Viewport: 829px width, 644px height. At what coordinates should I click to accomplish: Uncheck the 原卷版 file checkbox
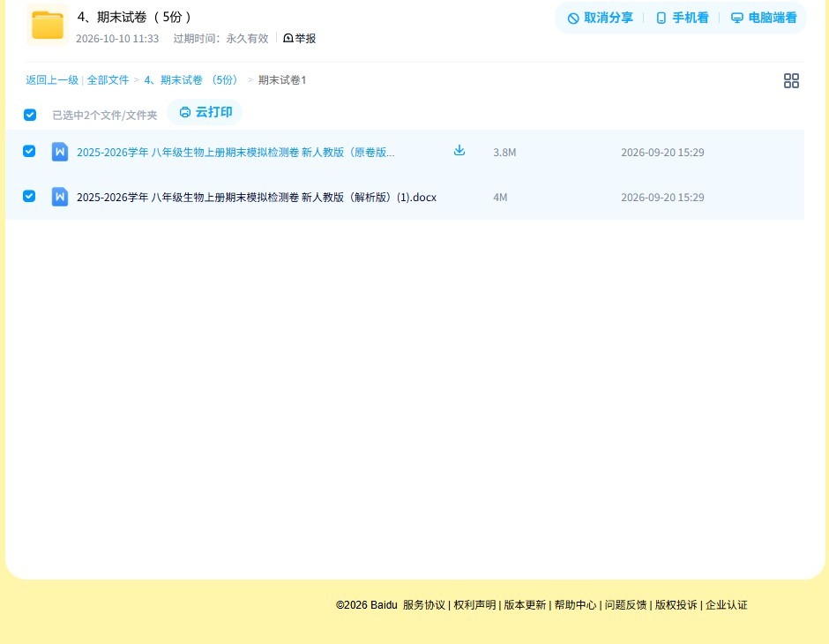click(x=29, y=151)
